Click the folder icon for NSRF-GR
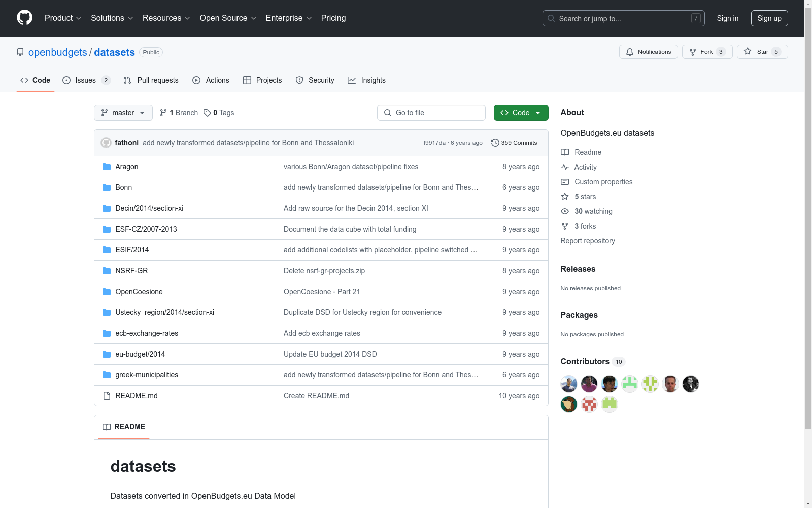This screenshot has width=812, height=508. (x=107, y=271)
